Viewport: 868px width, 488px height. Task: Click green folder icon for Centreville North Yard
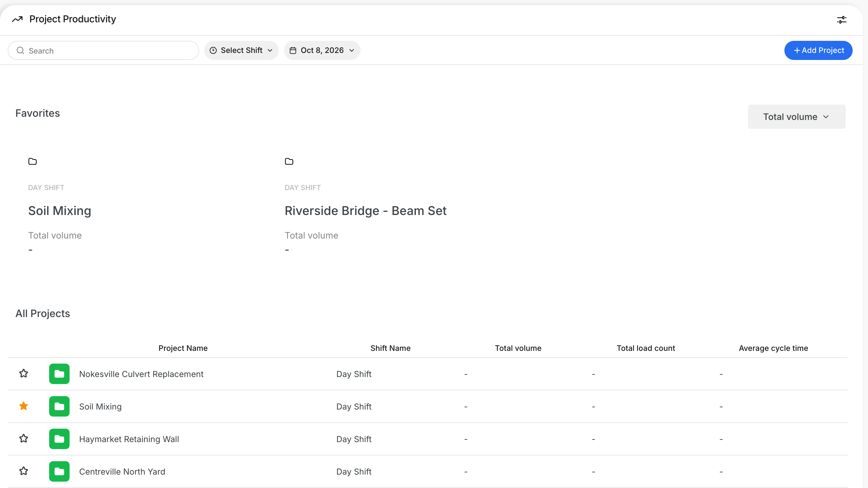pyautogui.click(x=59, y=471)
